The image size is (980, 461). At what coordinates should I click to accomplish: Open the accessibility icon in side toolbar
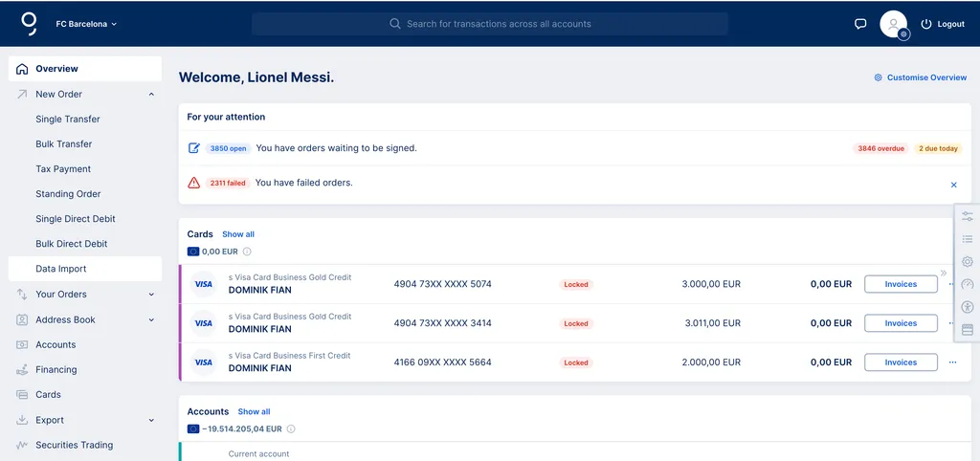pyautogui.click(x=968, y=307)
